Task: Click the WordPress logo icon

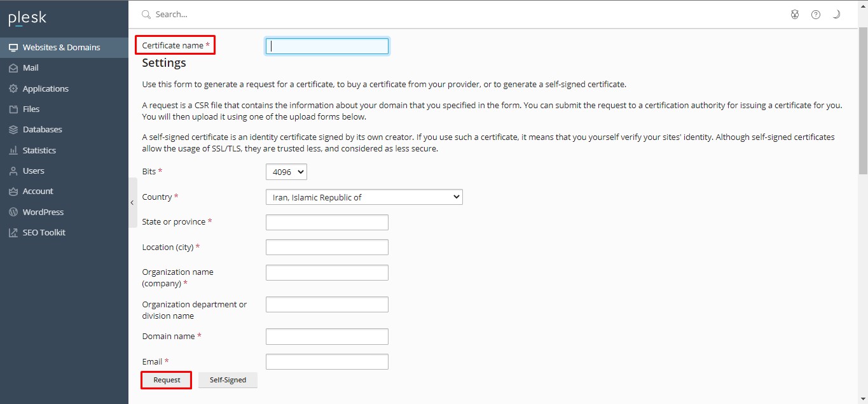Action: pyautogui.click(x=13, y=212)
